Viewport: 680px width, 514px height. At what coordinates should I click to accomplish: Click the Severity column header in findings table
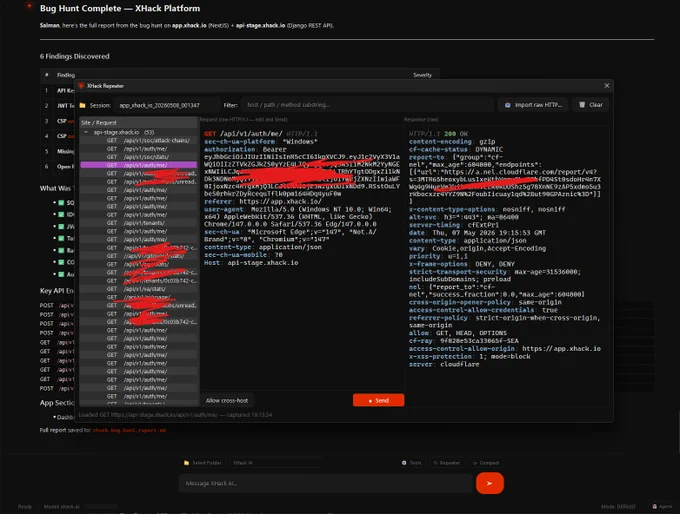tap(422, 75)
